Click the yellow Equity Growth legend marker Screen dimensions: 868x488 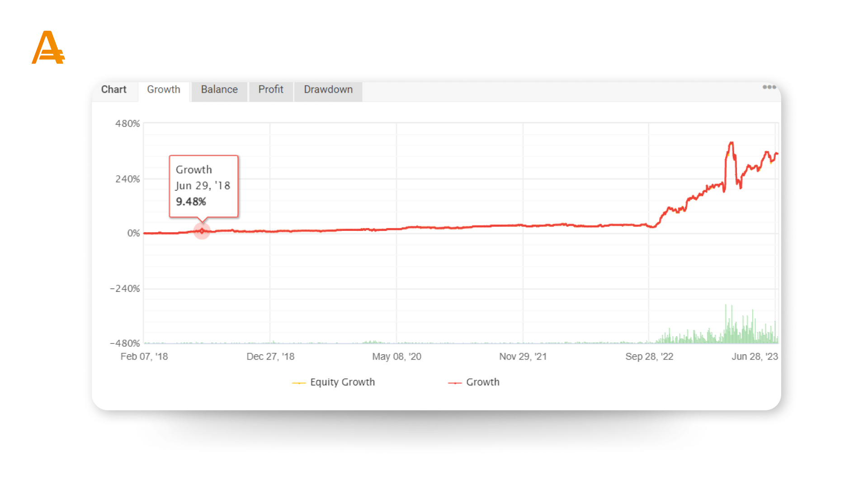[299, 383]
